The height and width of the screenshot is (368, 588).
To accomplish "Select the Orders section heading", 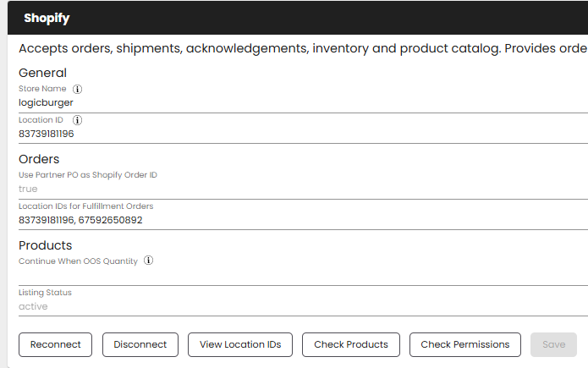I will pos(39,159).
